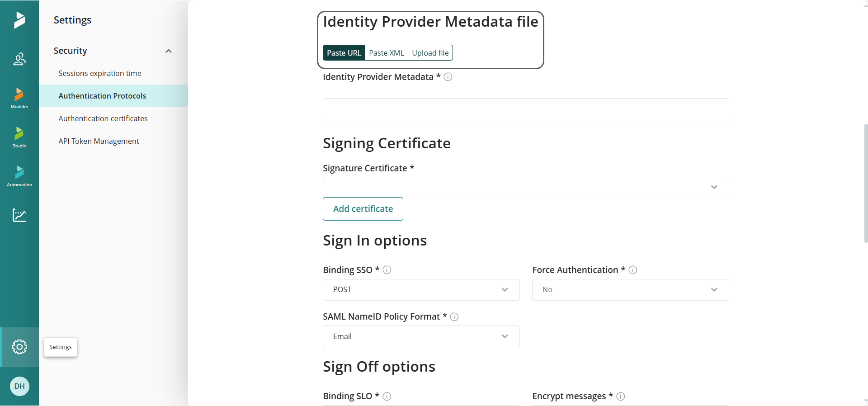Click the Bizagi logo icon
The width and height of the screenshot is (868, 406).
19,20
